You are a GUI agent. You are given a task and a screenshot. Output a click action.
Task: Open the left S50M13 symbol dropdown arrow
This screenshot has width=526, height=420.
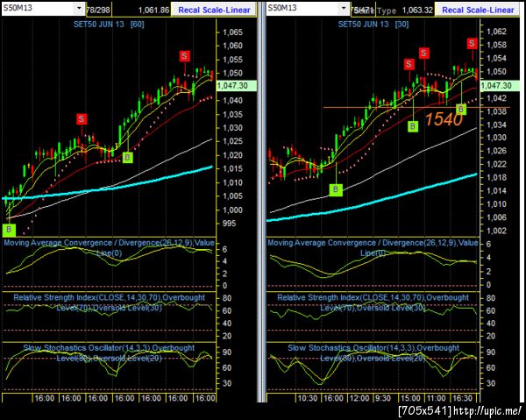click(79, 8)
